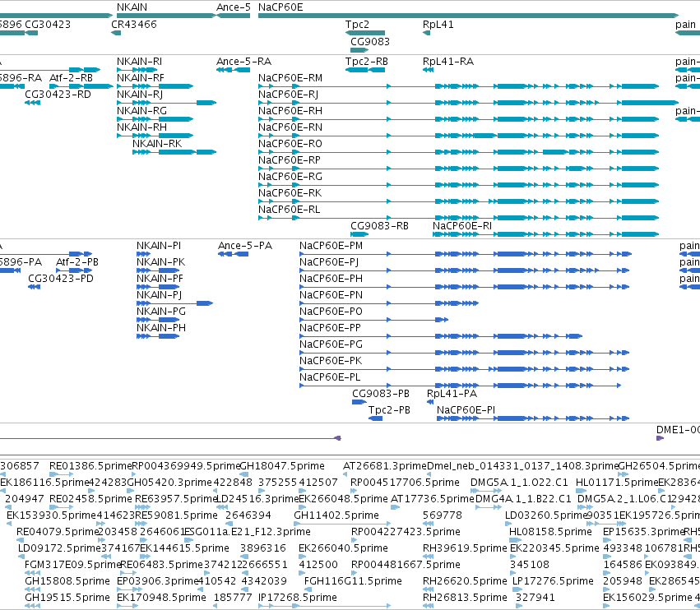Open transcript NaCP60E-RK

tap(290, 194)
